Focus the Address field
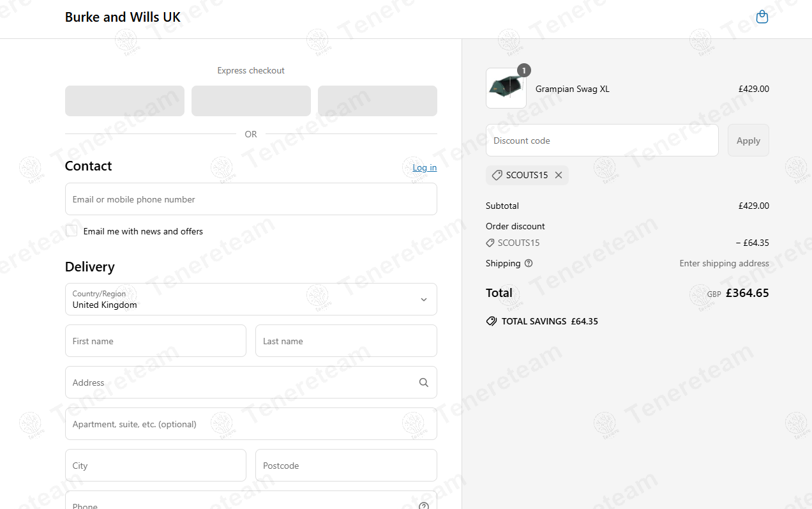Screen dimensions: 812x509 click(x=251, y=383)
